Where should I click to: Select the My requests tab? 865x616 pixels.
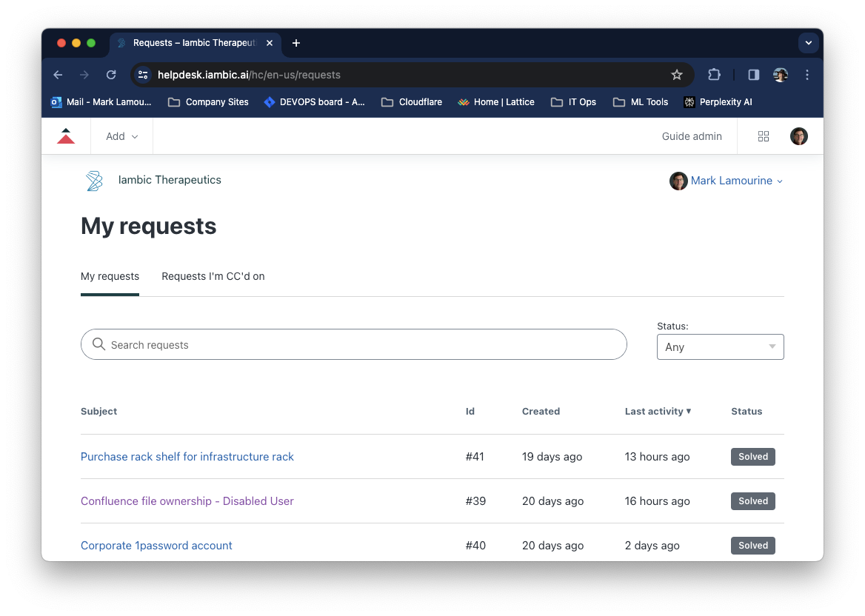pos(110,276)
